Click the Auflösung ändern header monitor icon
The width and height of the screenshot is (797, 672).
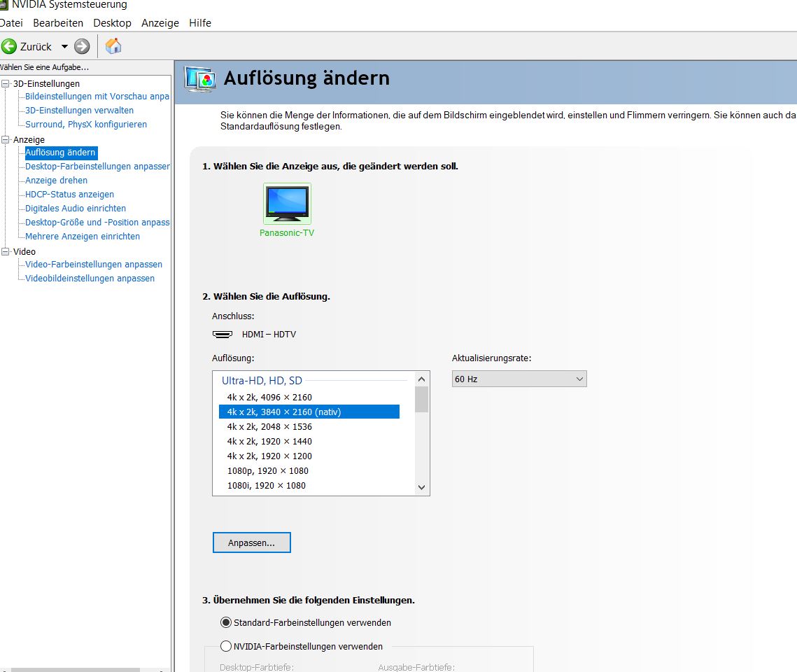click(x=199, y=79)
